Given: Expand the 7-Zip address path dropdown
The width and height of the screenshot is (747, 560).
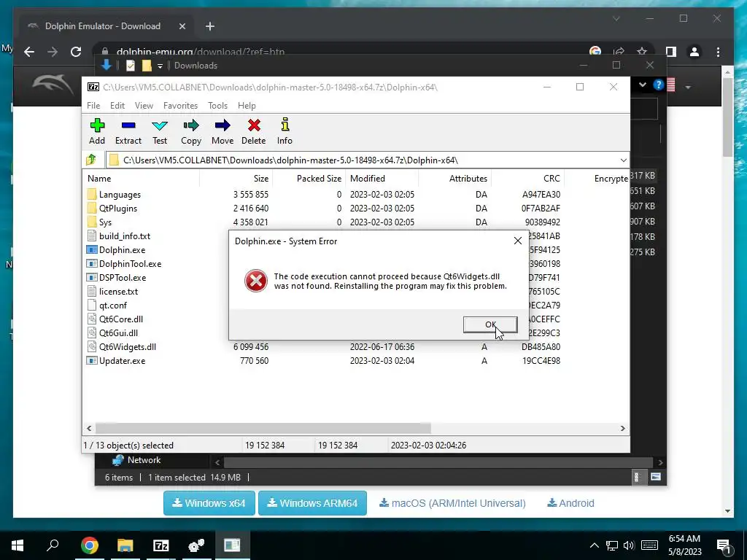Looking at the screenshot, I should [623, 160].
